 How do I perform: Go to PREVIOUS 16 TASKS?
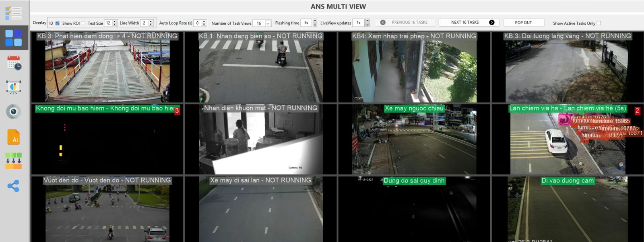click(x=405, y=23)
